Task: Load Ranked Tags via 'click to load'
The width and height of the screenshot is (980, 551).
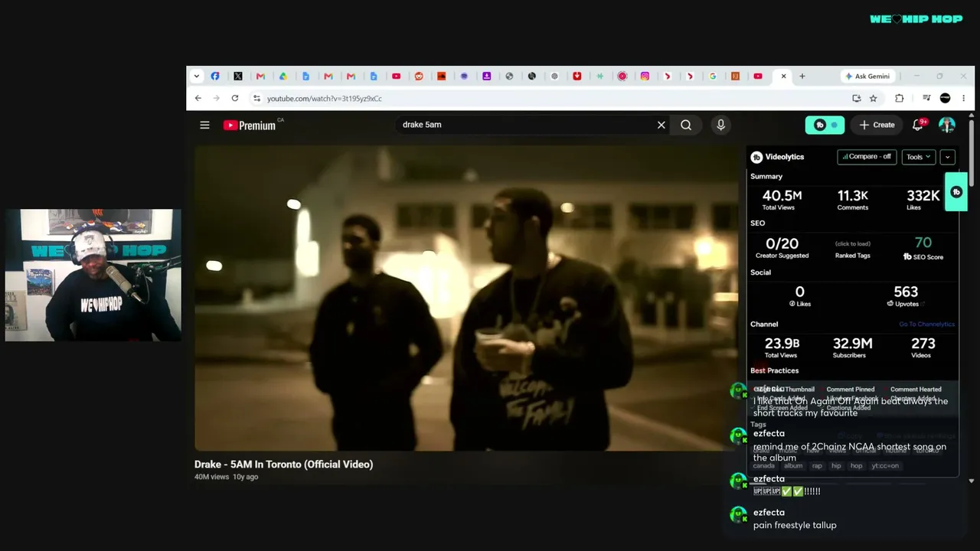Action: [x=852, y=244]
